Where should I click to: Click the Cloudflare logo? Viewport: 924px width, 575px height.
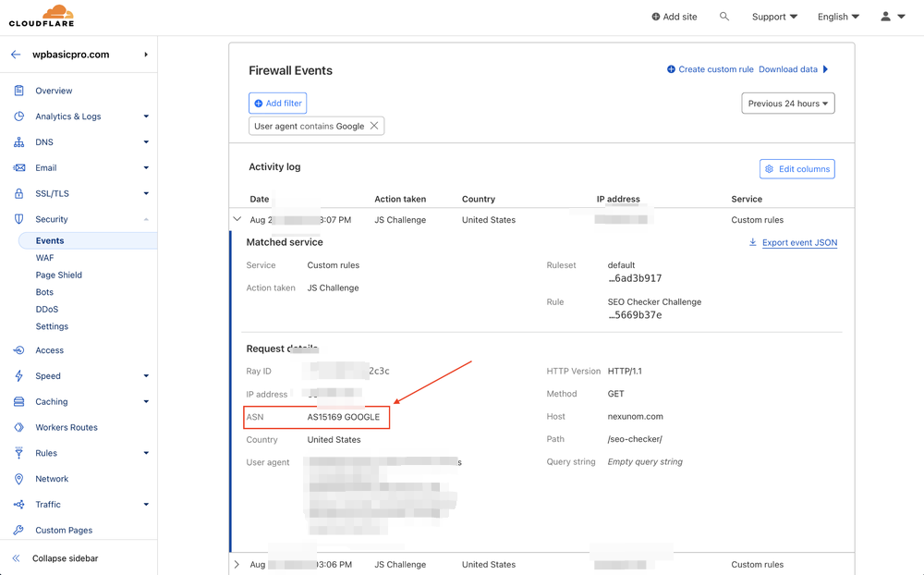(x=42, y=16)
